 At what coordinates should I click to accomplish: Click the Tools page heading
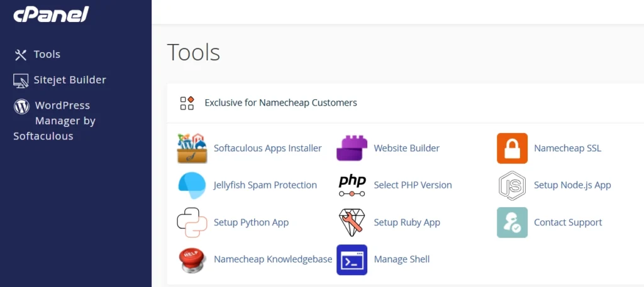click(x=194, y=53)
